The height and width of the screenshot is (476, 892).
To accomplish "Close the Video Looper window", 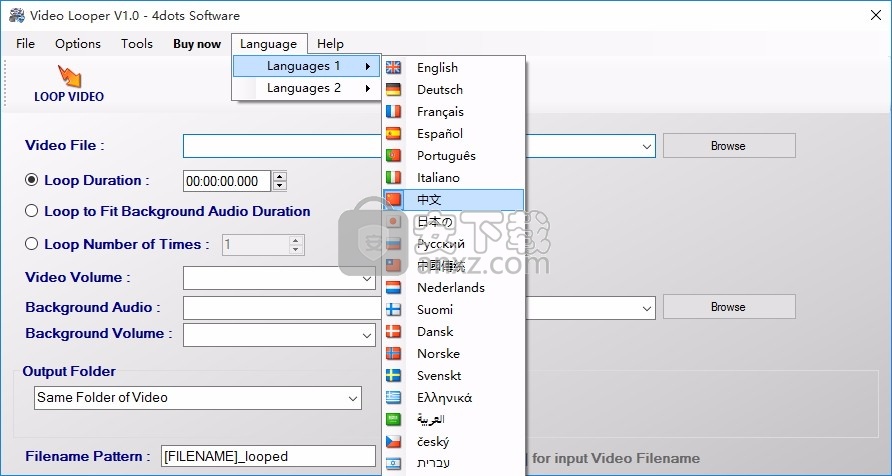I will click(876, 15).
